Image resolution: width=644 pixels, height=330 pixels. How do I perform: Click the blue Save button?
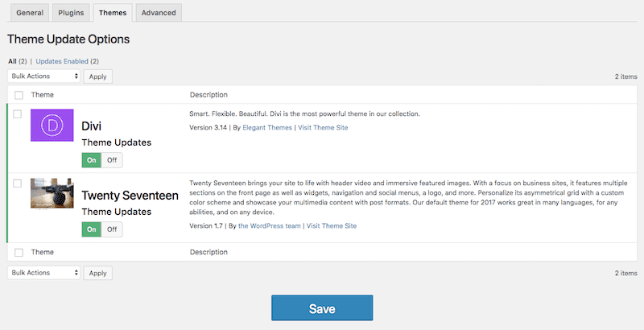tap(322, 307)
